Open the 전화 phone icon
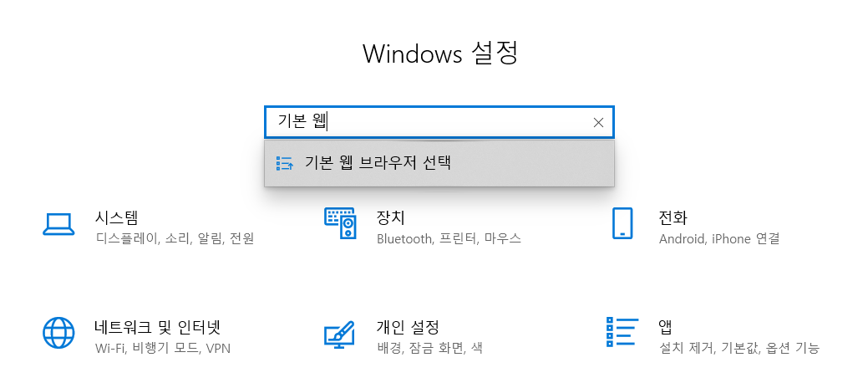868x383 pixels. 622,223
